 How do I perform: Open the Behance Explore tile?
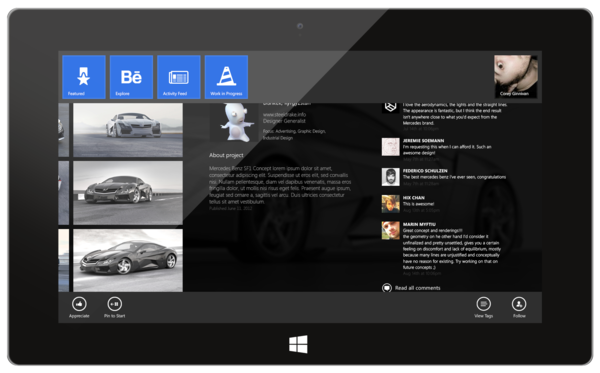coord(131,77)
